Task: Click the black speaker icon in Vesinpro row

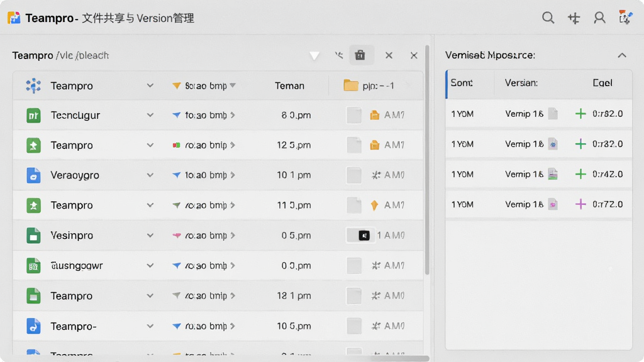Action: click(364, 235)
